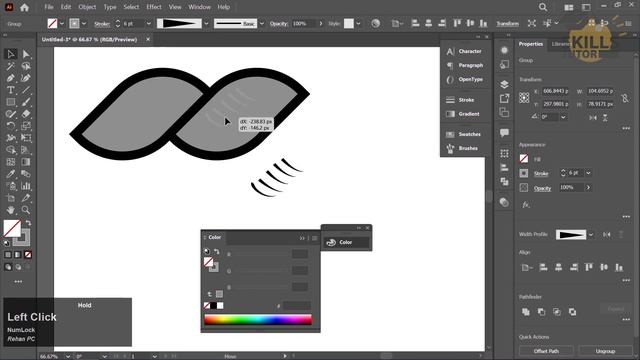The image size is (640, 360).
Task: Open the Window menu
Action: click(199, 7)
